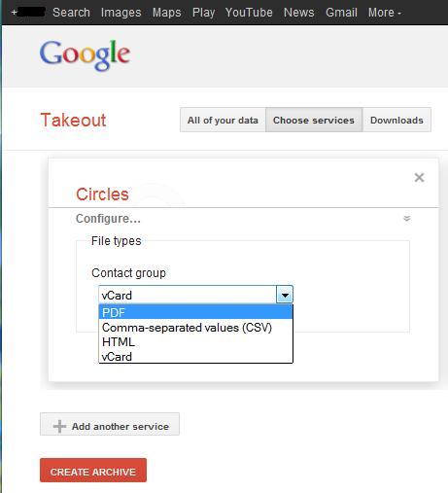
Task: Click Add another service button
Action: (110, 424)
